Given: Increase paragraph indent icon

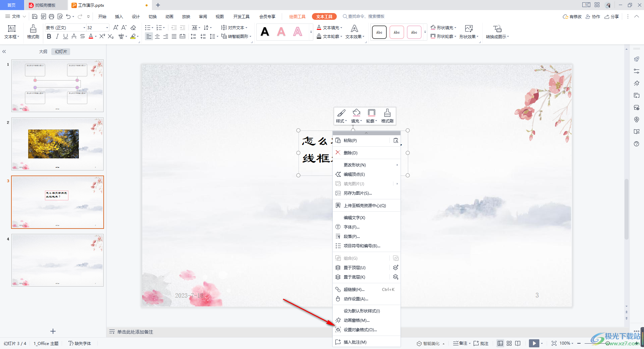Looking at the screenshot, I should tap(182, 28).
